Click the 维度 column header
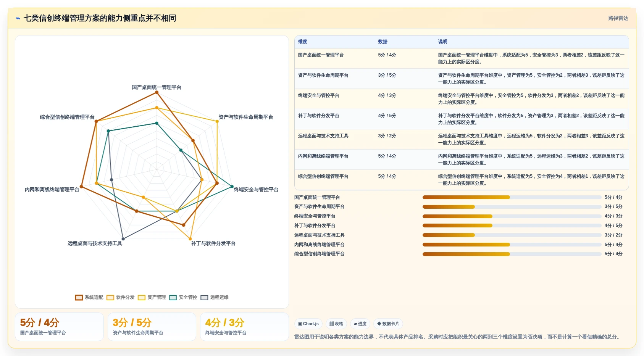This screenshot has width=644, height=356. (x=303, y=42)
